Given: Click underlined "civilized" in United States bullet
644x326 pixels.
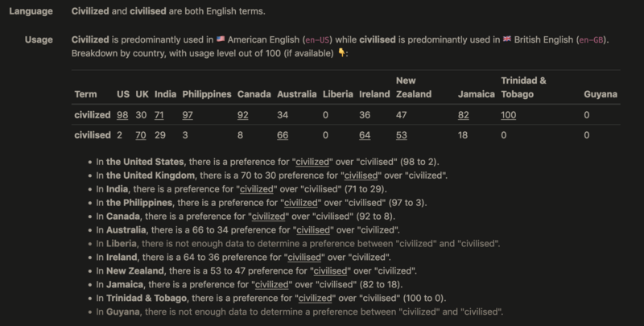Looking at the screenshot, I should point(312,162).
